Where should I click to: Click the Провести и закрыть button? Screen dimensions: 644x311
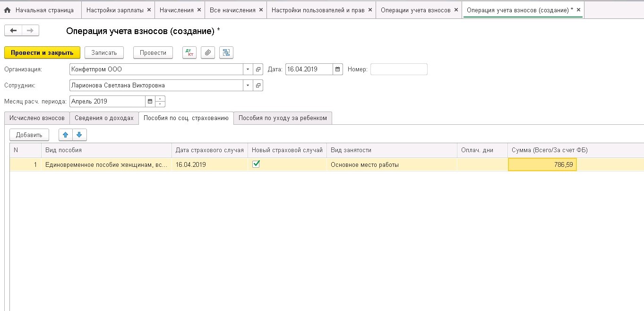(x=42, y=53)
